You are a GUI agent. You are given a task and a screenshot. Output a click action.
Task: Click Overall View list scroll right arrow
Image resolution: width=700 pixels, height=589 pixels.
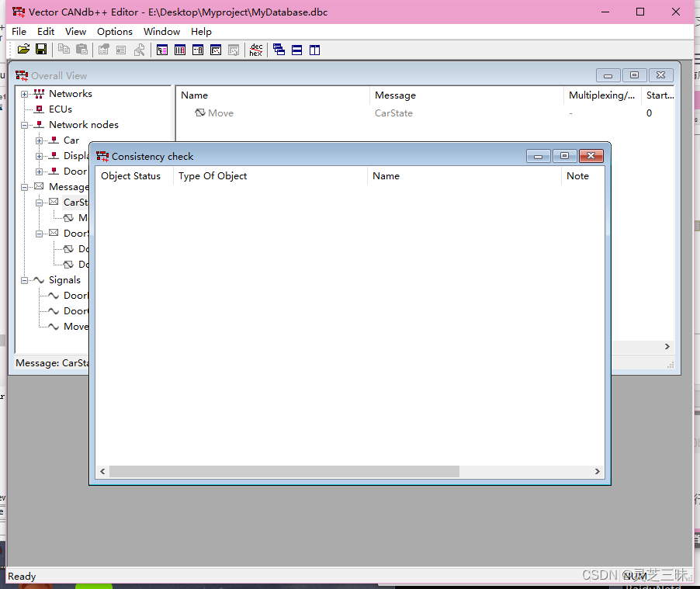pos(667,347)
